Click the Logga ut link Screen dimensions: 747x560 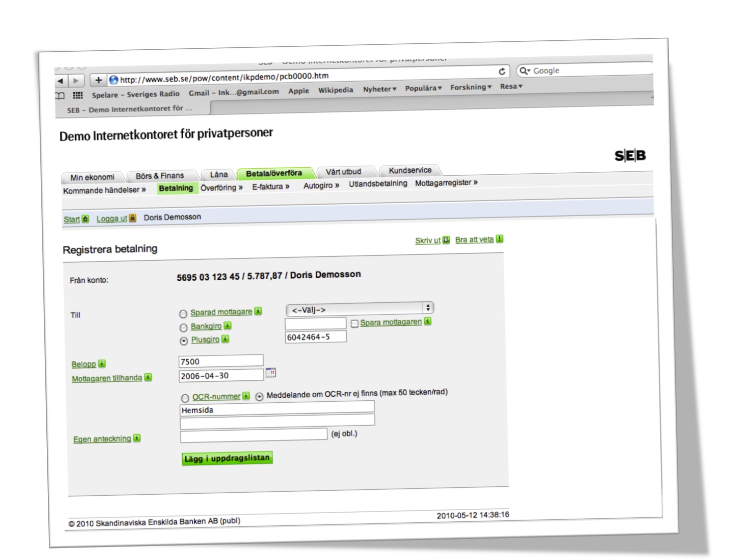pos(112,219)
